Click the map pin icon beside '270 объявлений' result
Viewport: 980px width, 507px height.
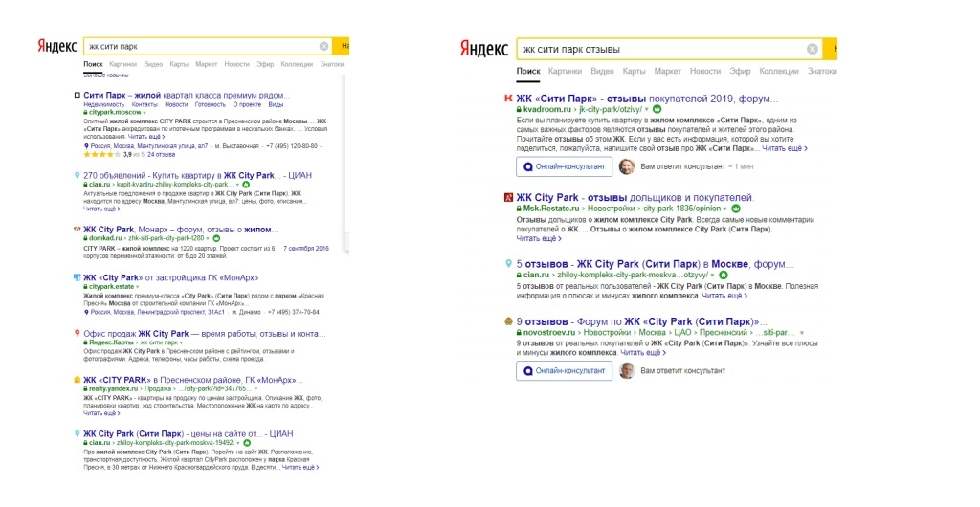77,176
